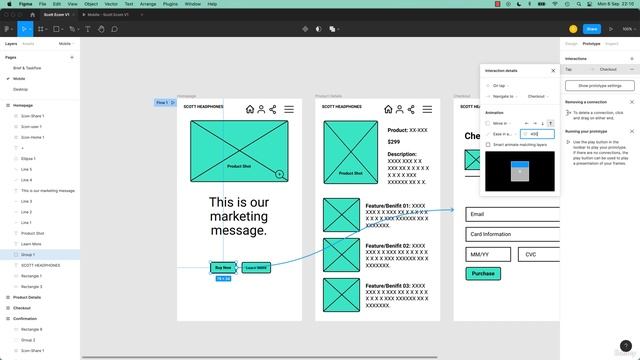Open the Mobile page dropdown in layers

pos(66,44)
